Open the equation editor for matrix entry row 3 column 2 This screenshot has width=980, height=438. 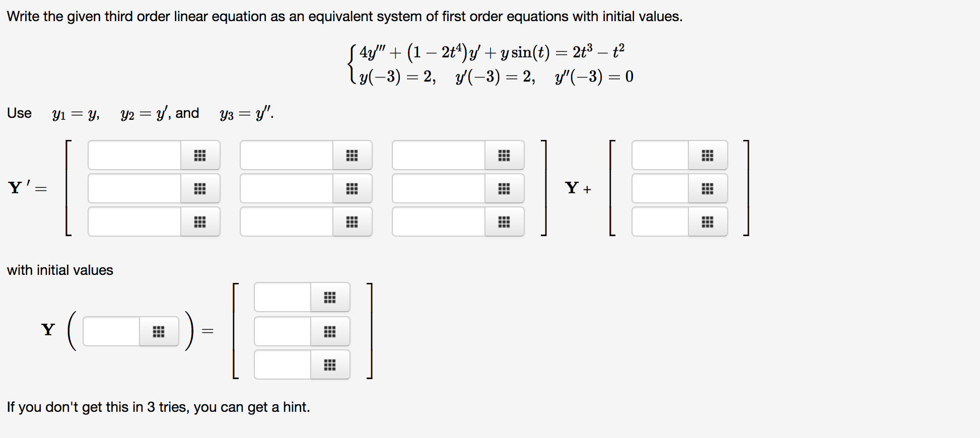[x=352, y=222]
